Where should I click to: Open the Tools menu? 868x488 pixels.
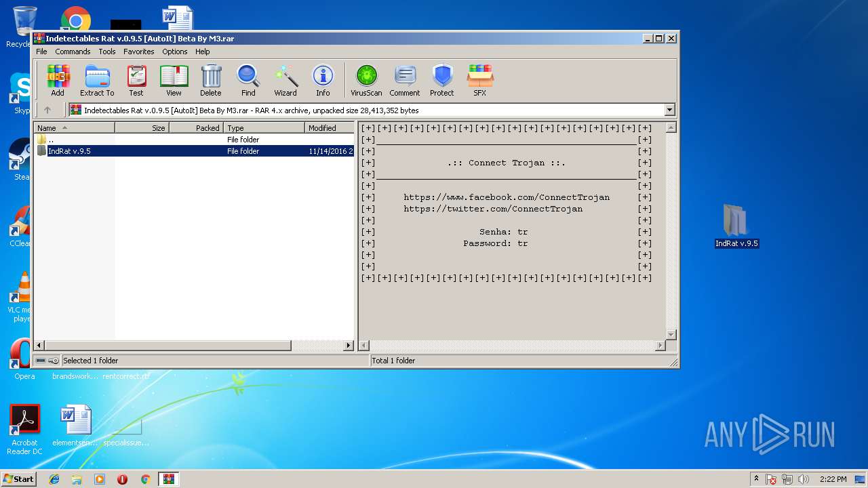click(107, 52)
